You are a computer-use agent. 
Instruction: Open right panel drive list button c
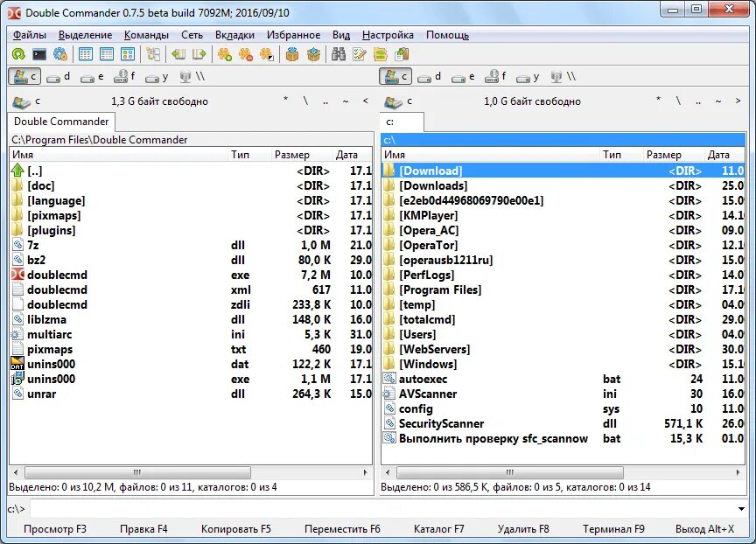(x=398, y=101)
